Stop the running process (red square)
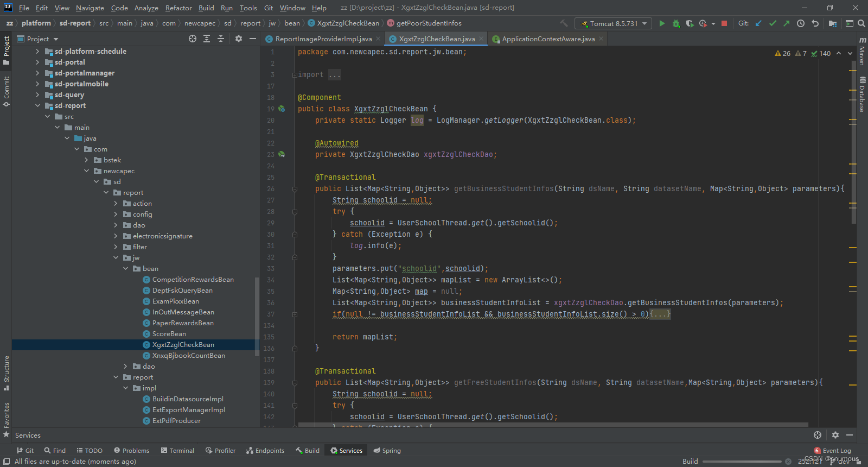The width and height of the screenshot is (868, 467). click(724, 23)
